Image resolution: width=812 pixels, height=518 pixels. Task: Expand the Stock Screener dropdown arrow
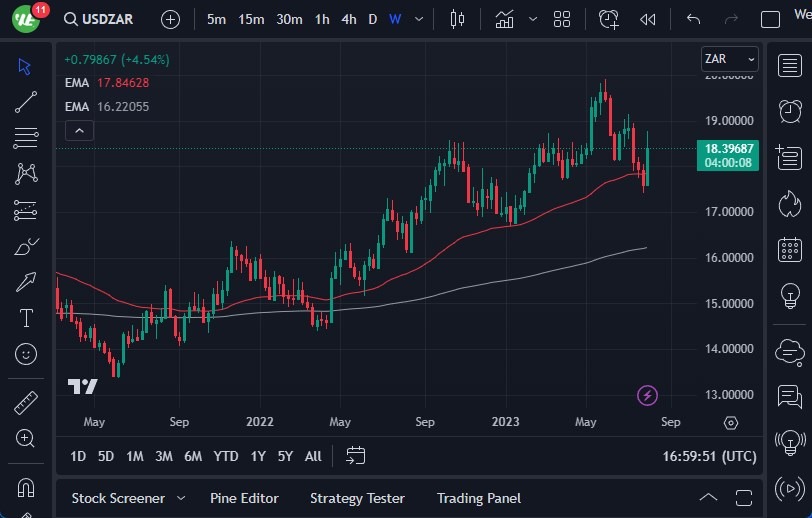click(181, 498)
